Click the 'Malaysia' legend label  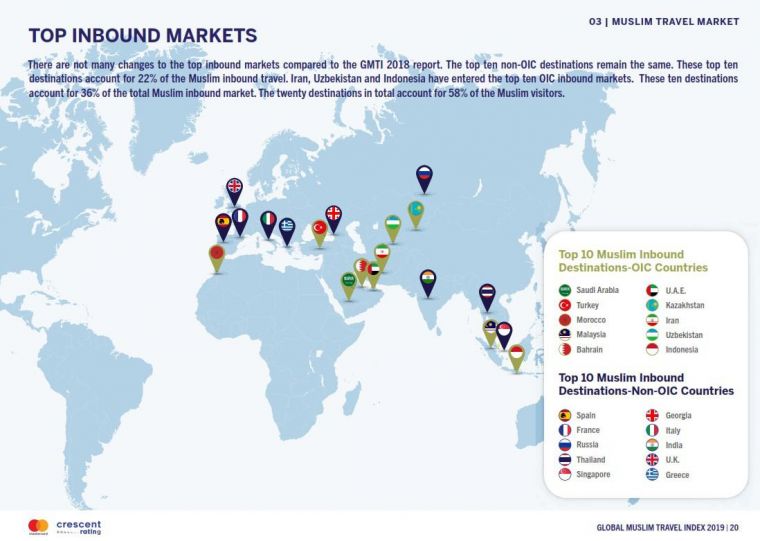591,334
